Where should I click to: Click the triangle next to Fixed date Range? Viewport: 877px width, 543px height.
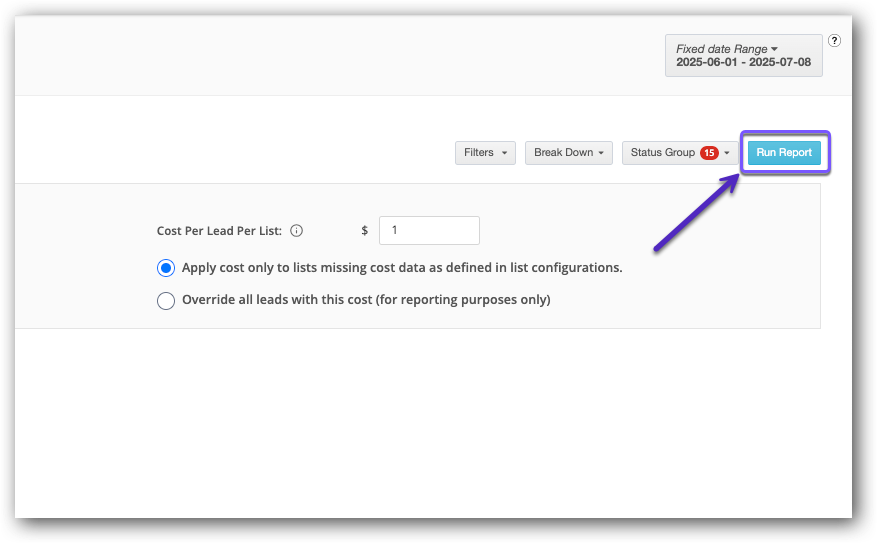click(774, 49)
